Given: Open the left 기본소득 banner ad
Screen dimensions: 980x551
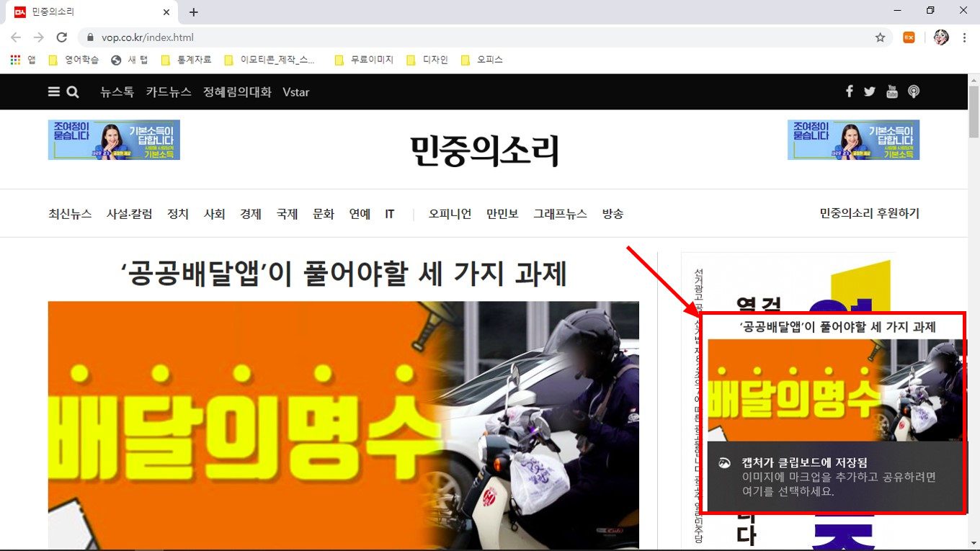Looking at the screenshot, I should pyautogui.click(x=114, y=140).
